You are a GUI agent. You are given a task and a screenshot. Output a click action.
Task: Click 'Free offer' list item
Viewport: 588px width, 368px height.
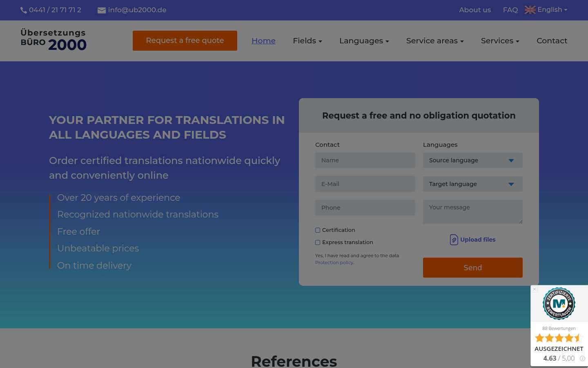[x=78, y=231]
